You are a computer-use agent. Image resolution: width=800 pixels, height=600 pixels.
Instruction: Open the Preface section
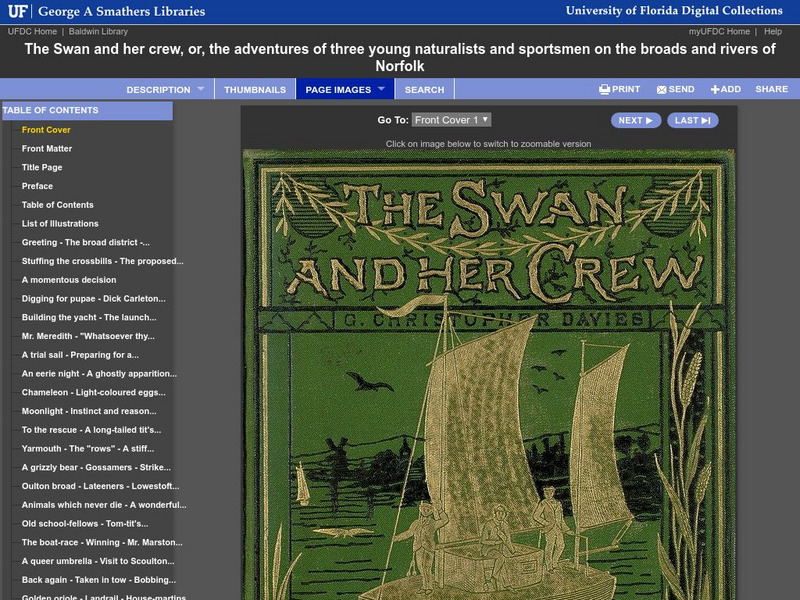pos(37,186)
